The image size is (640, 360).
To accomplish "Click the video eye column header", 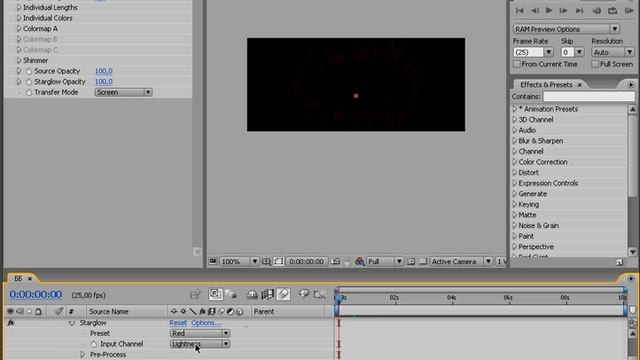I will [10, 311].
